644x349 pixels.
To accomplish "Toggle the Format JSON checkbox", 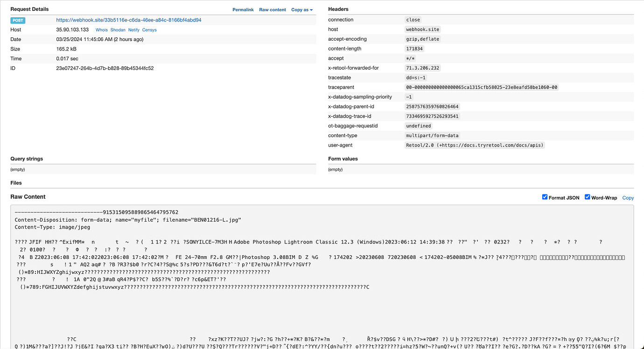I will pyautogui.click(x=545, y=197).
